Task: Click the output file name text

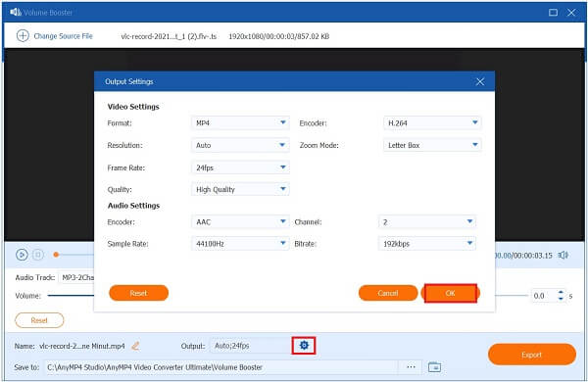Action: click(x=82, y=346)
